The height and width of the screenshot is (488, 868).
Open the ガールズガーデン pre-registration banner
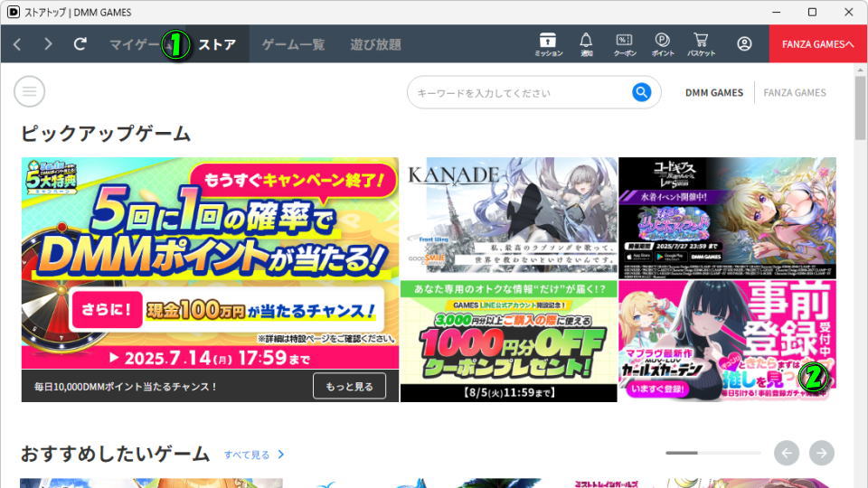tap(727, 341)
